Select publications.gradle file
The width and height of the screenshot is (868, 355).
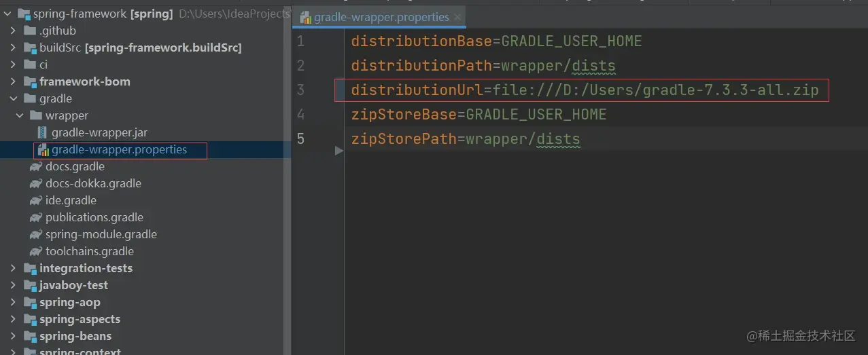pos(94,217)
